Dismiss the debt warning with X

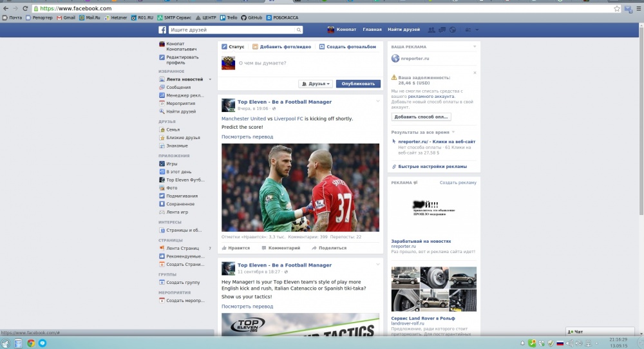[475, 73]
